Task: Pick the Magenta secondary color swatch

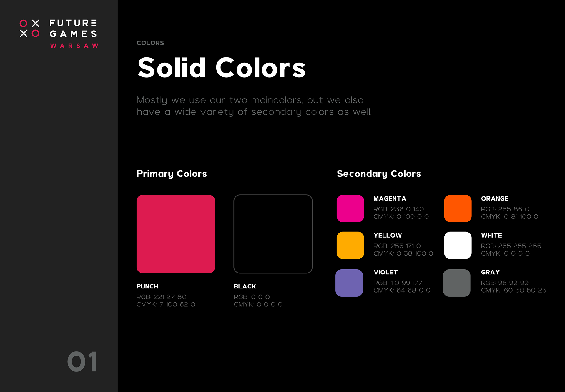Action: tap(350, 208)
